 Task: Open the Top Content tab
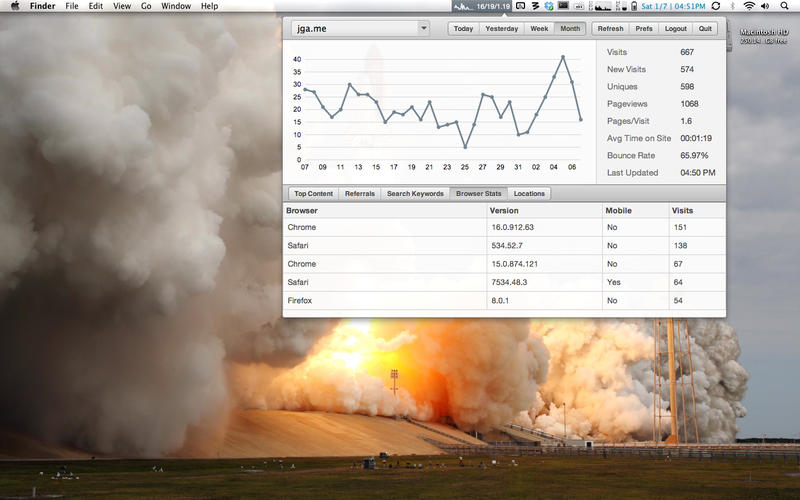(313, 194)
